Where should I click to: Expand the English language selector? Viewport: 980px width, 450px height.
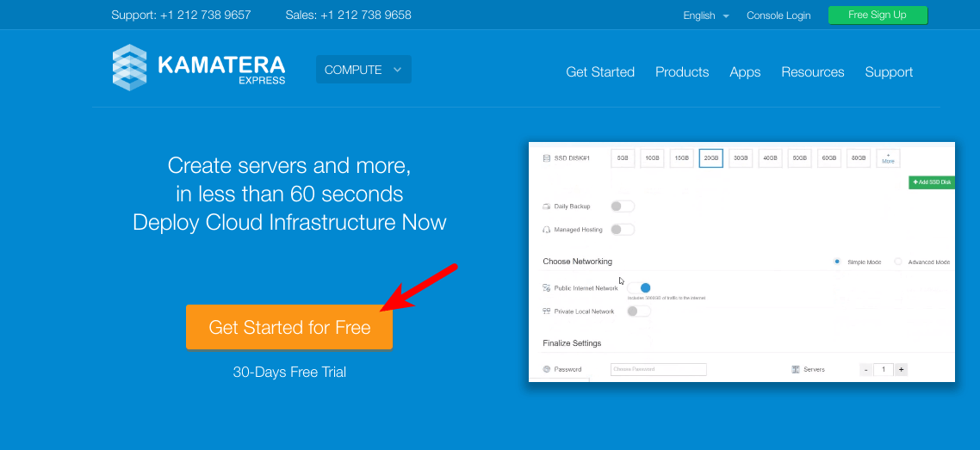click(706, 15)
